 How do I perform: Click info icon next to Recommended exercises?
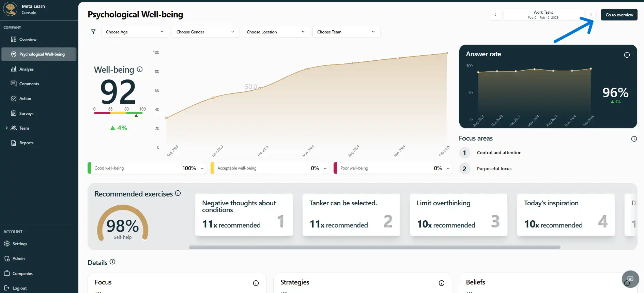click(178, 193)
